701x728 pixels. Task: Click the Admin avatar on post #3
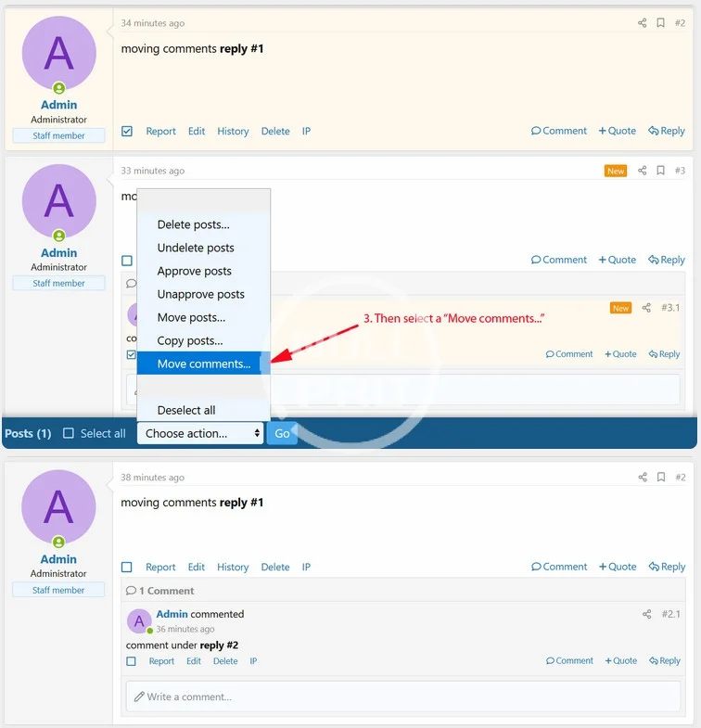58,201
